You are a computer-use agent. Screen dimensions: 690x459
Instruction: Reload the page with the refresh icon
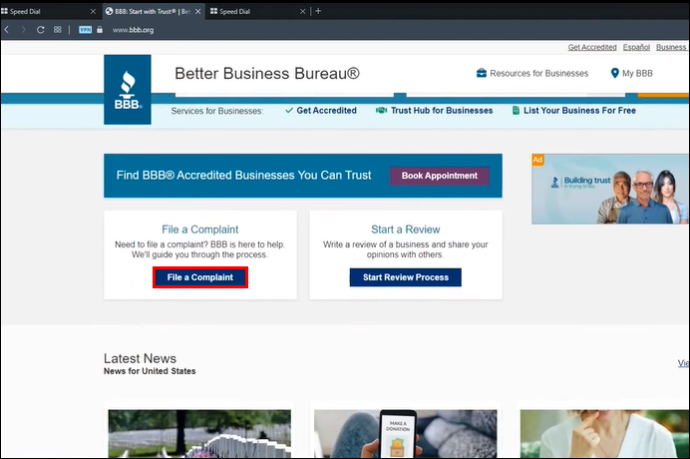pos(40,29)
